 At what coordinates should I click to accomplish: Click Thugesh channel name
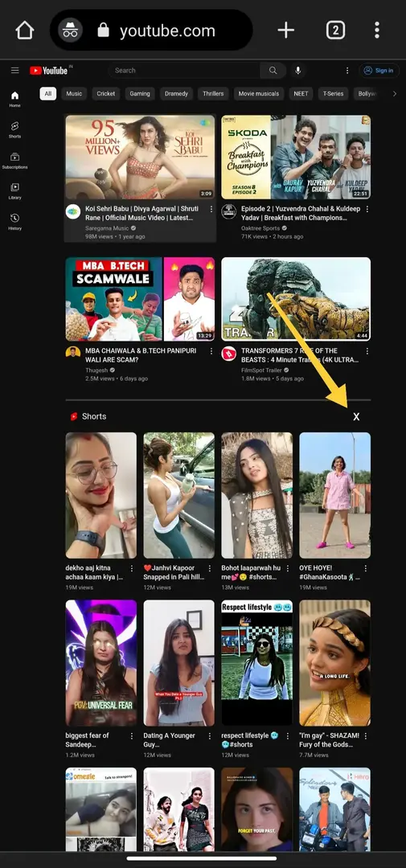97,370
